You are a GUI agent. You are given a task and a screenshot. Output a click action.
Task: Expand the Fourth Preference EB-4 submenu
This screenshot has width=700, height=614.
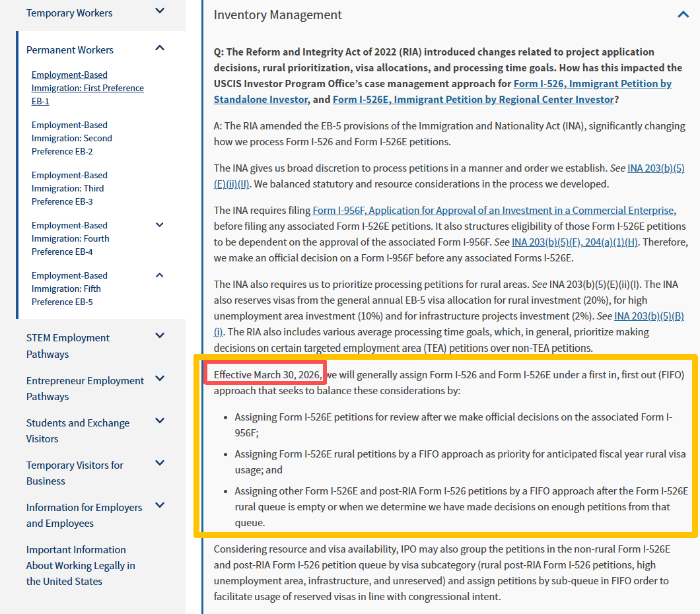pos(160,225)
